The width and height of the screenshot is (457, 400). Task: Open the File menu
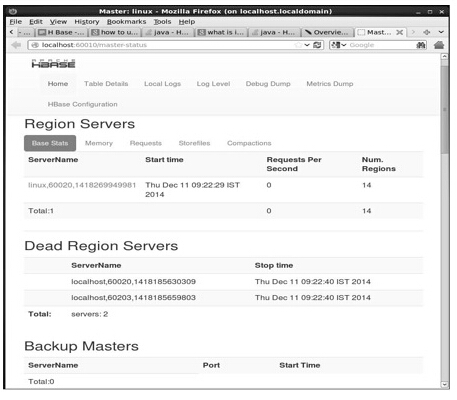pos(15,22)
